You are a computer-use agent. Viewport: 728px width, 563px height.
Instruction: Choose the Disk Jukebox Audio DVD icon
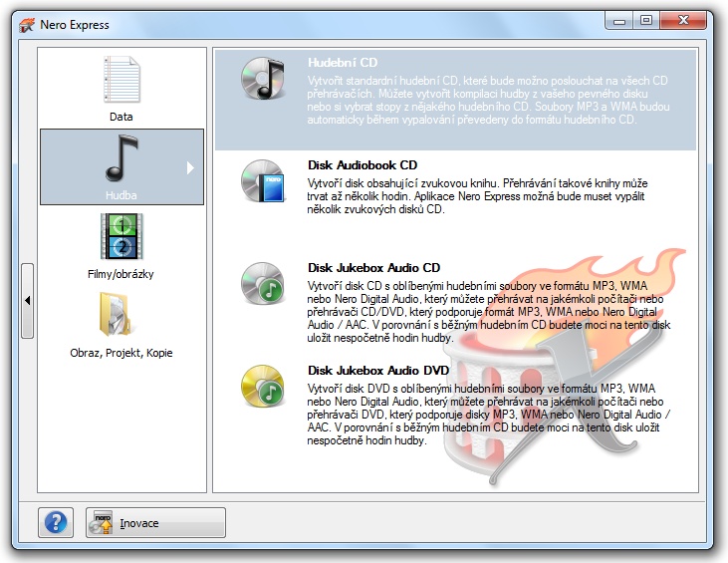[x=263, y=386]
